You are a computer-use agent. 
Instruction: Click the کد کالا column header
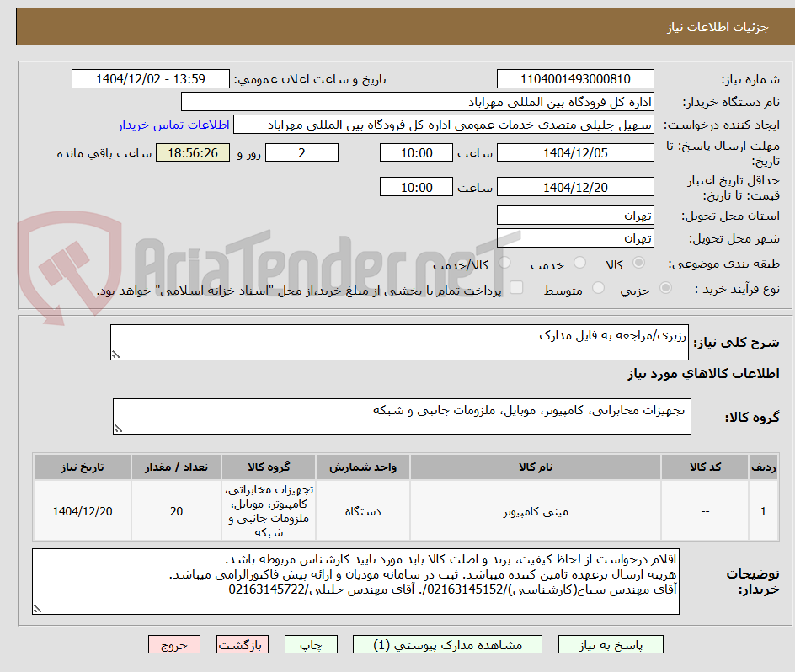(x=705, y=467)
